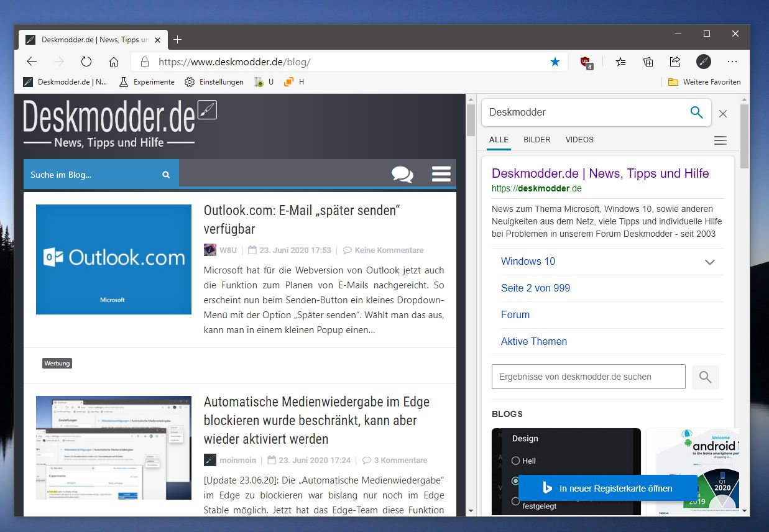Open a new tab with plus button
The image size is (769, 532).
point(178,40)
